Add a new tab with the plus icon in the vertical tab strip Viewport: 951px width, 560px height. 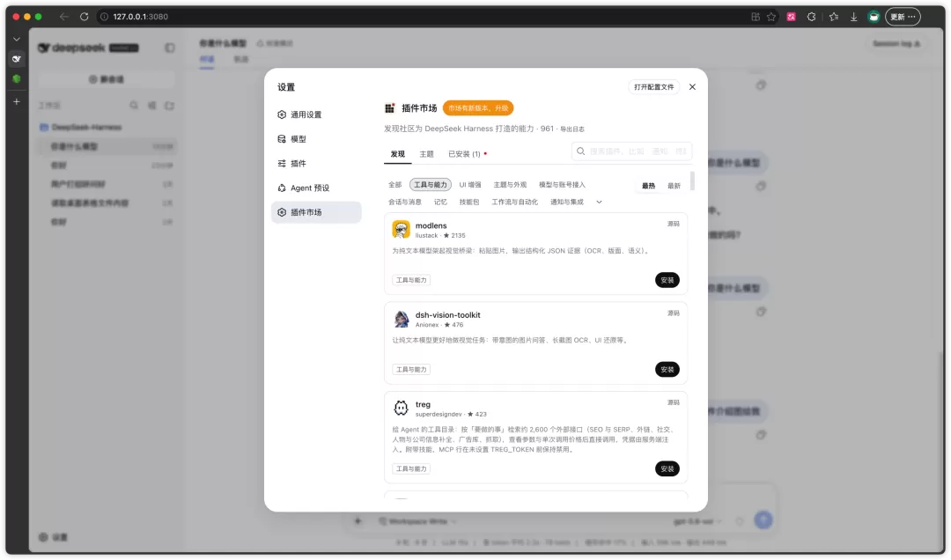click(x=17, y=101)
